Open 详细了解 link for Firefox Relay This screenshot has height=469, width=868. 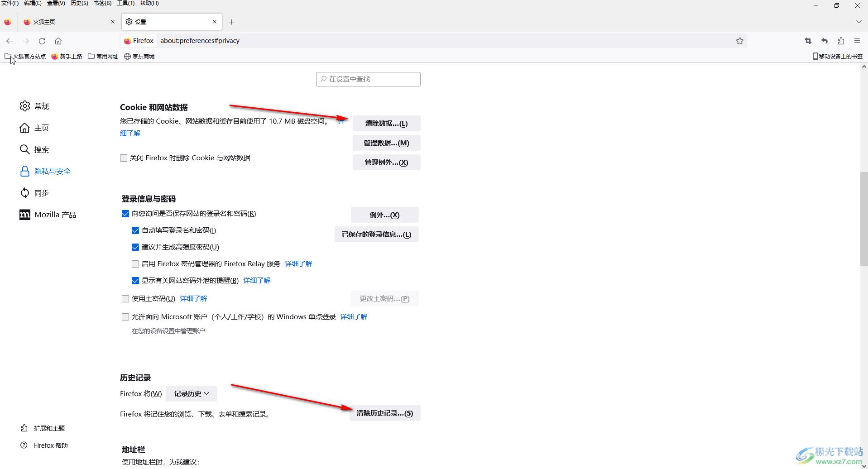coord(298,264)
